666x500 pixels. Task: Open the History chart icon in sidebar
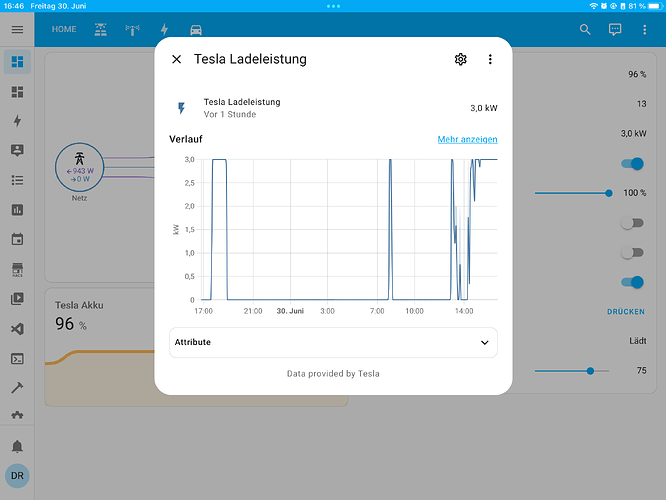pos(17,210)
